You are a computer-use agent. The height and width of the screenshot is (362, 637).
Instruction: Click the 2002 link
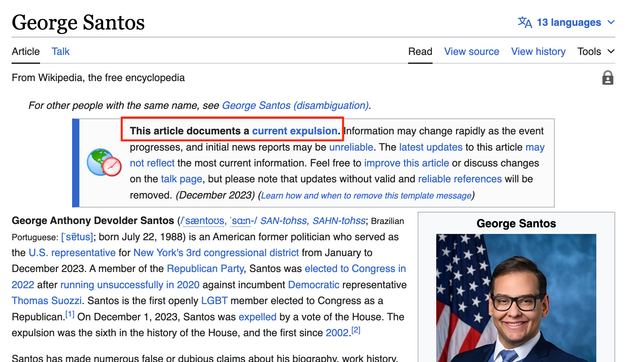pos(337,333)
